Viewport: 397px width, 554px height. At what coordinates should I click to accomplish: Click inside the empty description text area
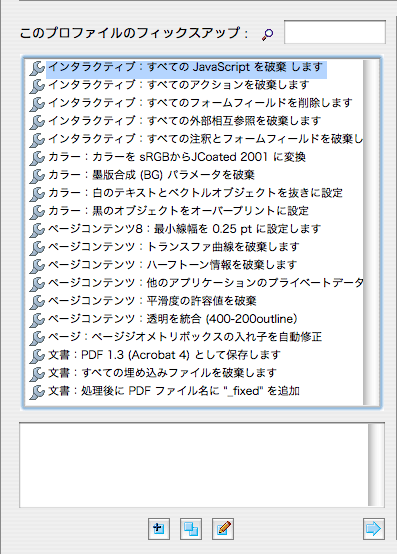pos(194,465)
